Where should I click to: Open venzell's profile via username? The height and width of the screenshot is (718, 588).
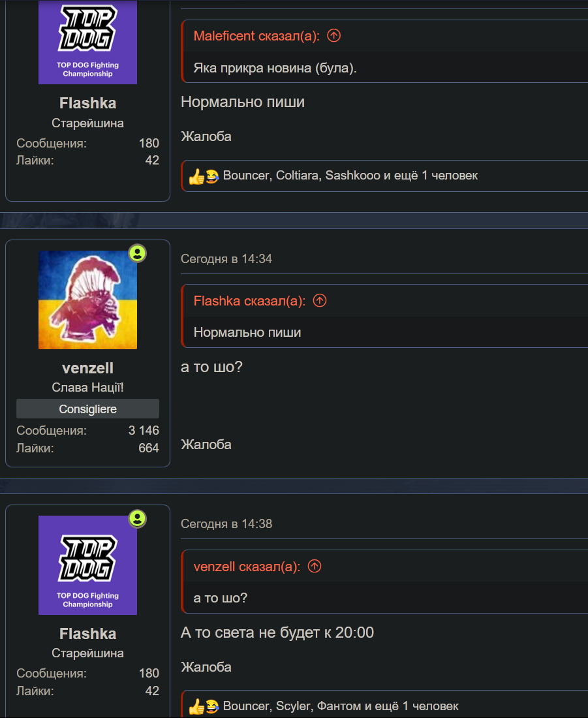tap(88, 367)
